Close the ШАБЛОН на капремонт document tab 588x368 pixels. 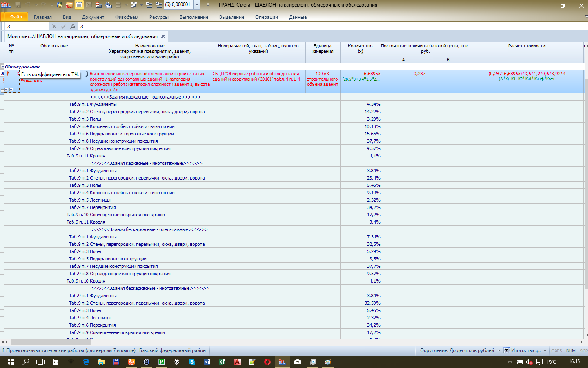click(163, 36)
